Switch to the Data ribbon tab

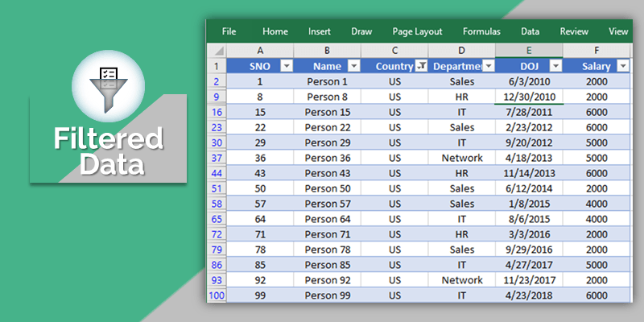(x=530, y=31)
